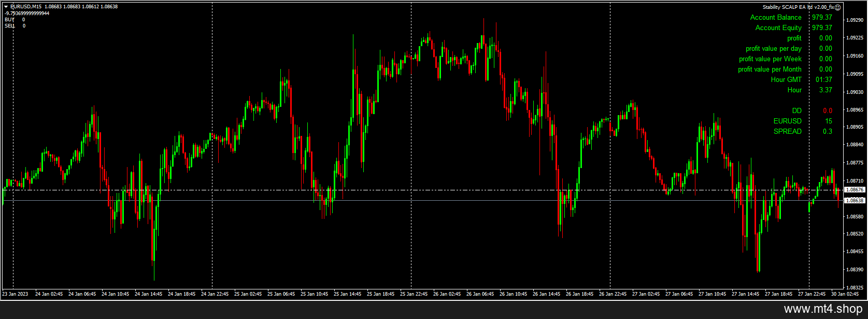Click the SELL count label
The image size is (868, 319).
tap(10, 25)
